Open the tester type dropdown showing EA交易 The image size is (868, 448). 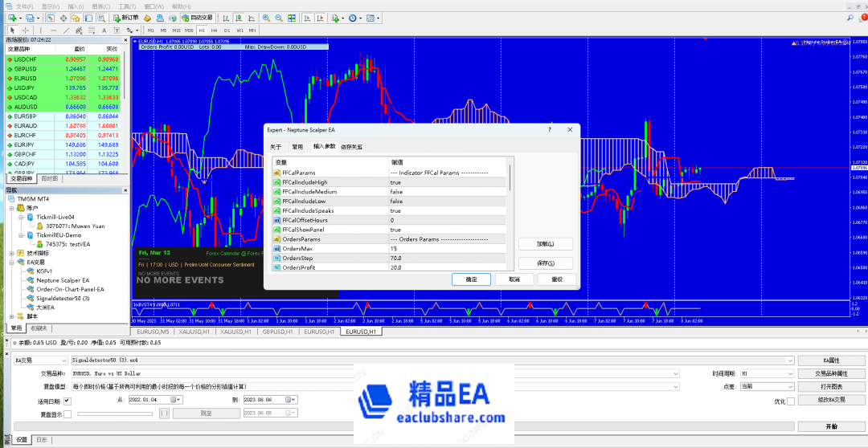coord(40,360)
